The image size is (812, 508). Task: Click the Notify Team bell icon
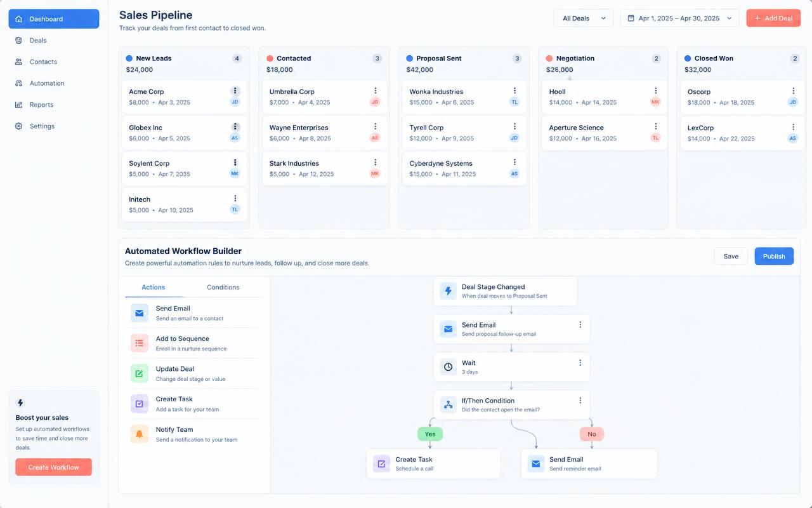pos(140,434)
